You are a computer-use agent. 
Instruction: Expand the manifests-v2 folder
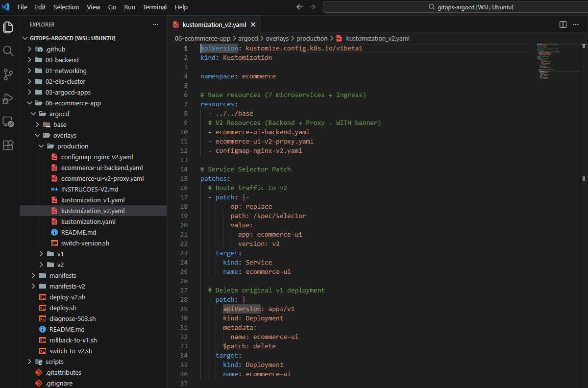[x=67, y=286]
